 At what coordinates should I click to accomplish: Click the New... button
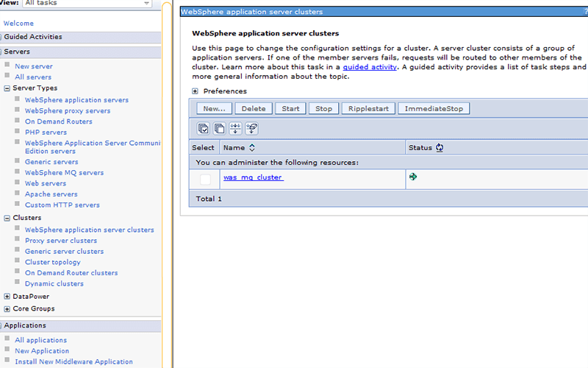214,108
